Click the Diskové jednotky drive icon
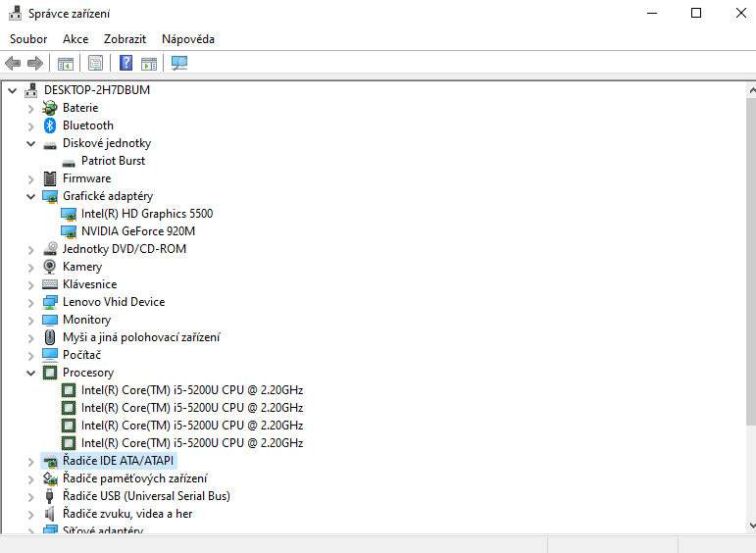This screenshot has height=553, width=756. point(50,145)
